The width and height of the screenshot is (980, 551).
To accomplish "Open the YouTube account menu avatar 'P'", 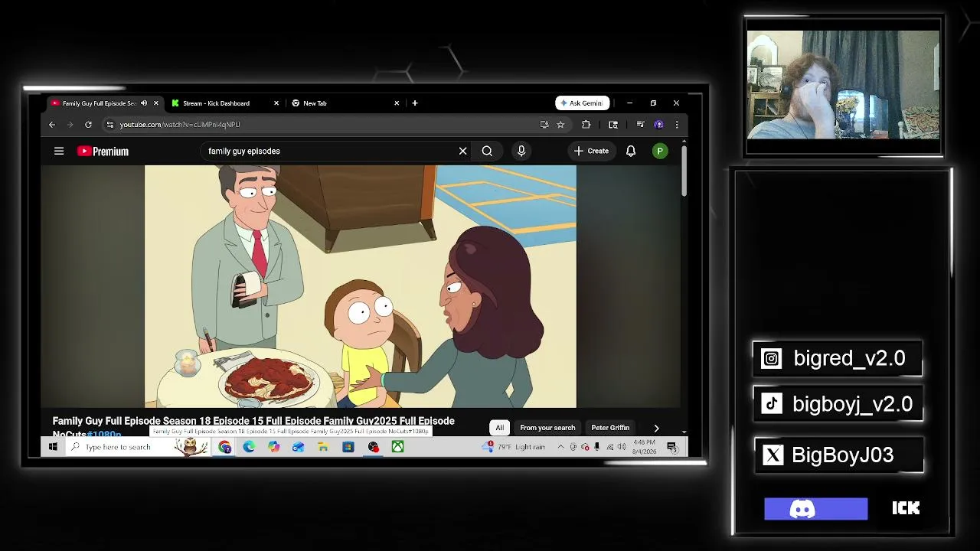I will pos(660,152).
